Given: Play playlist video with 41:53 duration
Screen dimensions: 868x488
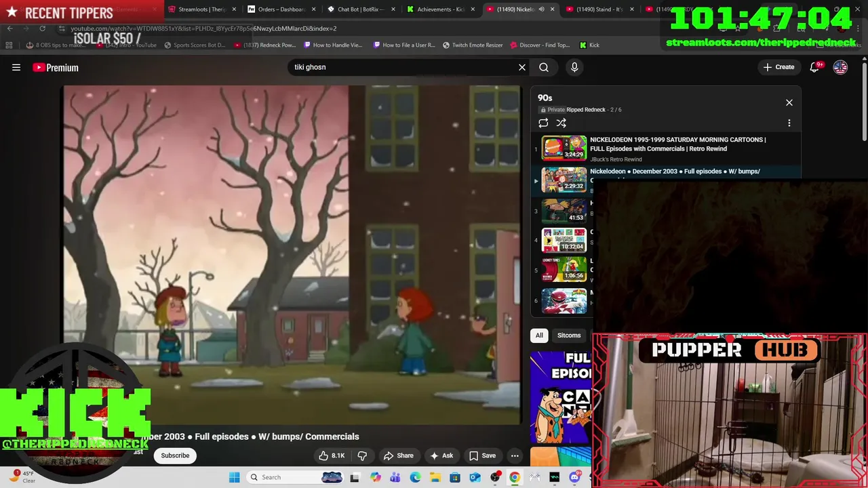Looking at the screenshot, I should click(564, 211).
